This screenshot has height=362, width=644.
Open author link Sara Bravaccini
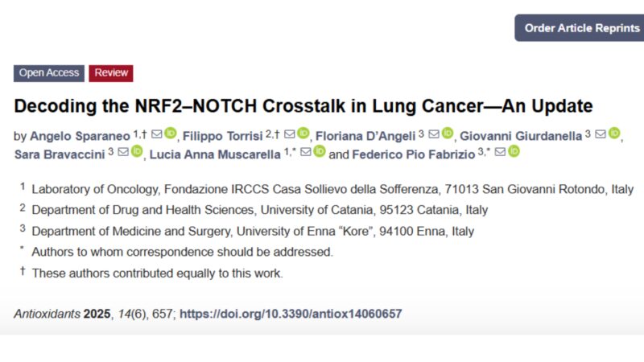click(x=60, y=154)
